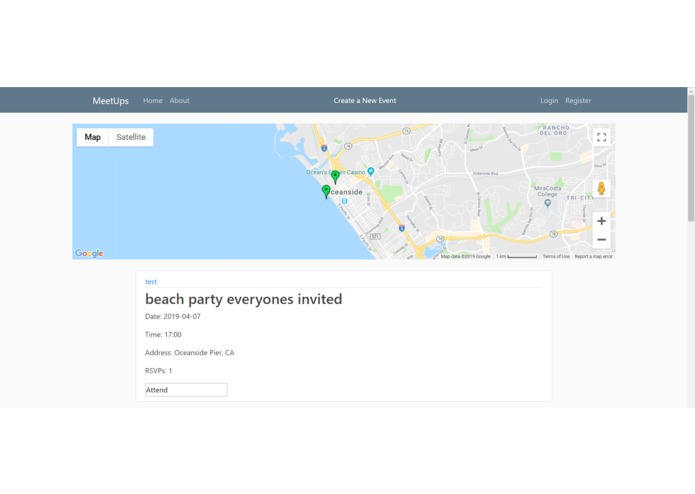Click the transit station icon in Oceanside
695x494 pixels.
point(344,201)
